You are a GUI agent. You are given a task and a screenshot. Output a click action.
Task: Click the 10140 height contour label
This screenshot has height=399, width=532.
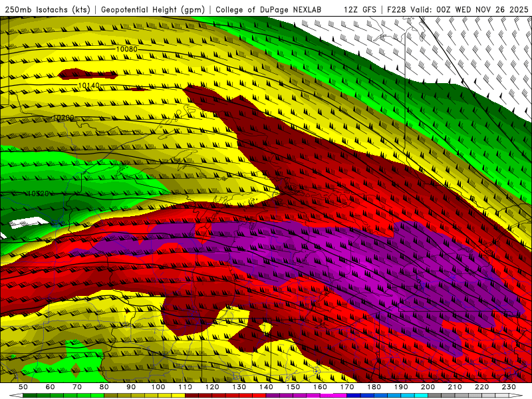[89, 86]
